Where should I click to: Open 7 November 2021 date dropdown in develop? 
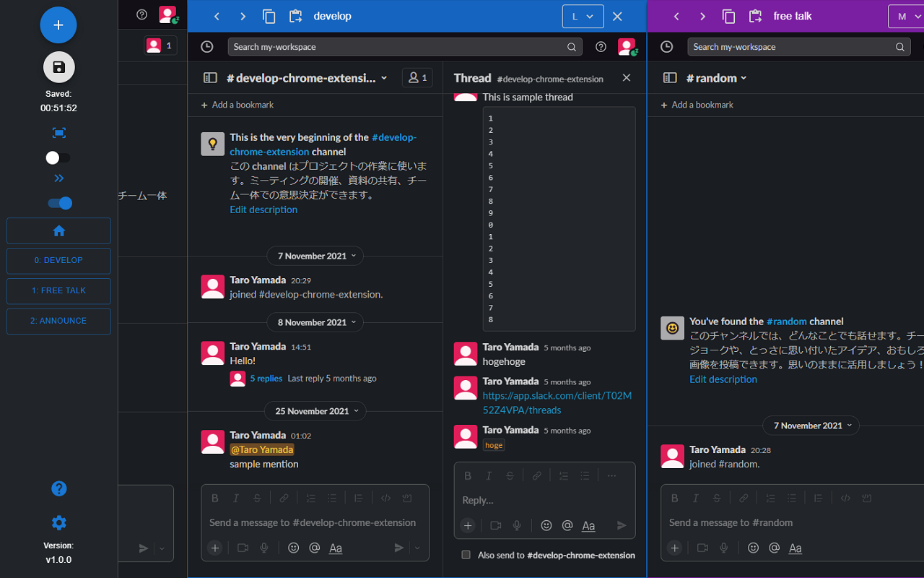pyautogui.click(x=315, y=256)
